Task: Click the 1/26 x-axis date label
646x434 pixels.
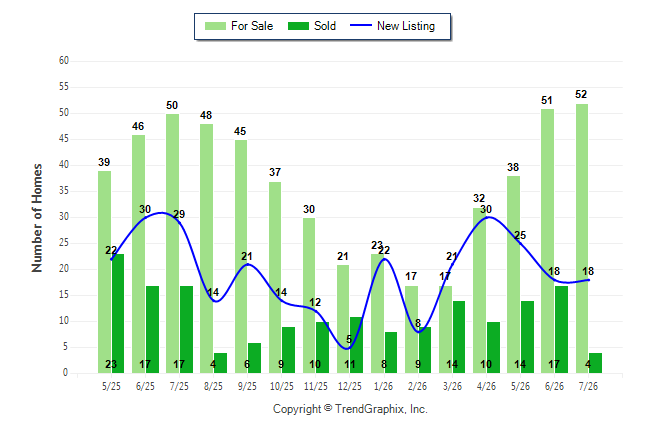Action: (383, 386)
